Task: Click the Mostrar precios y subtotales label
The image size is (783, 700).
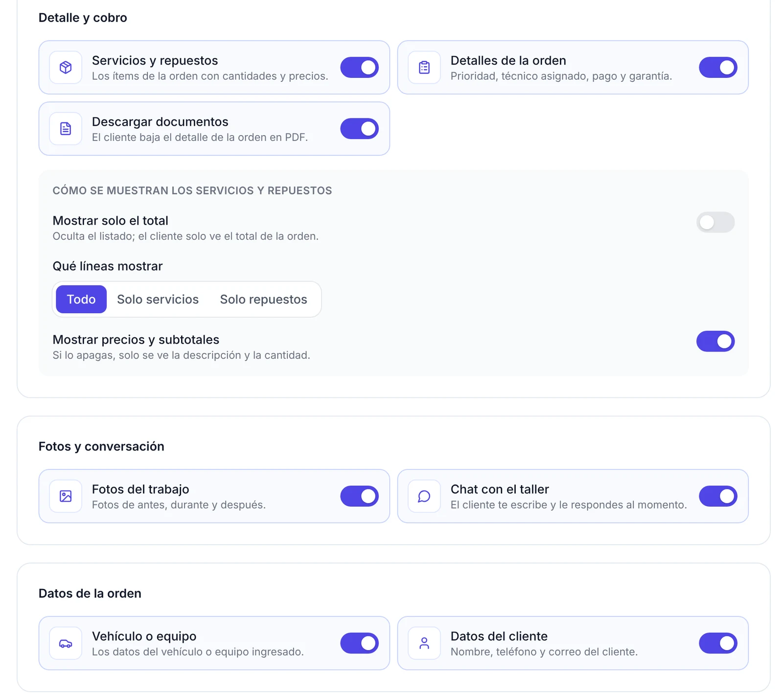Action: [x=136, y=340]
